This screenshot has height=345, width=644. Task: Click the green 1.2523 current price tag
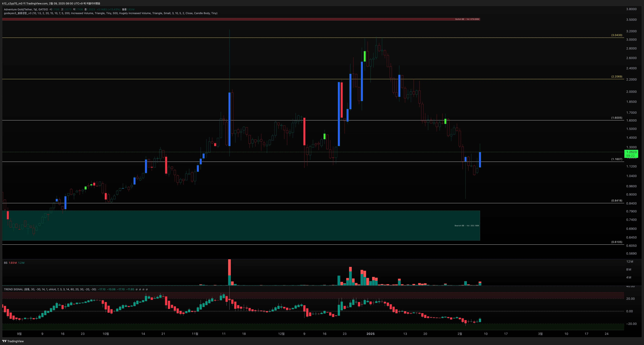(631, 154)
